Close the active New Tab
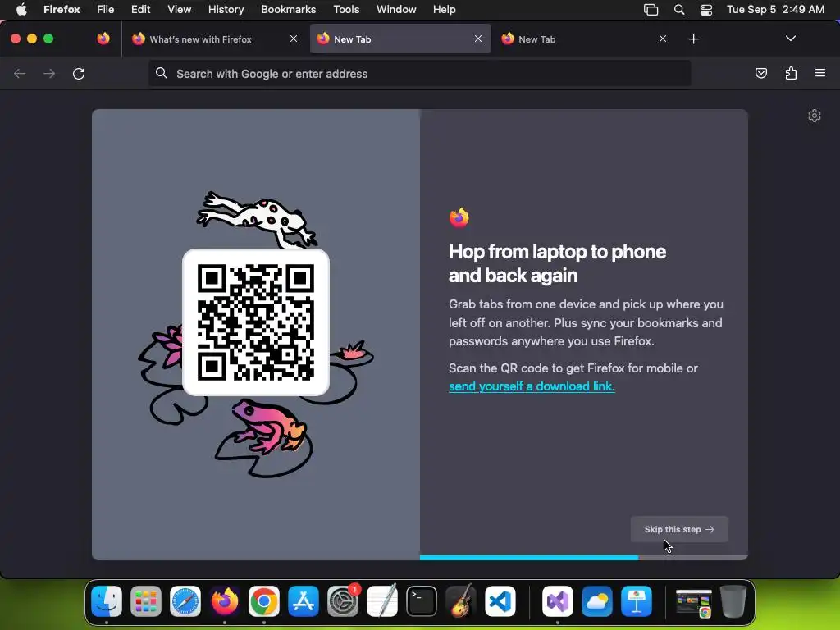 coord(478,39)
